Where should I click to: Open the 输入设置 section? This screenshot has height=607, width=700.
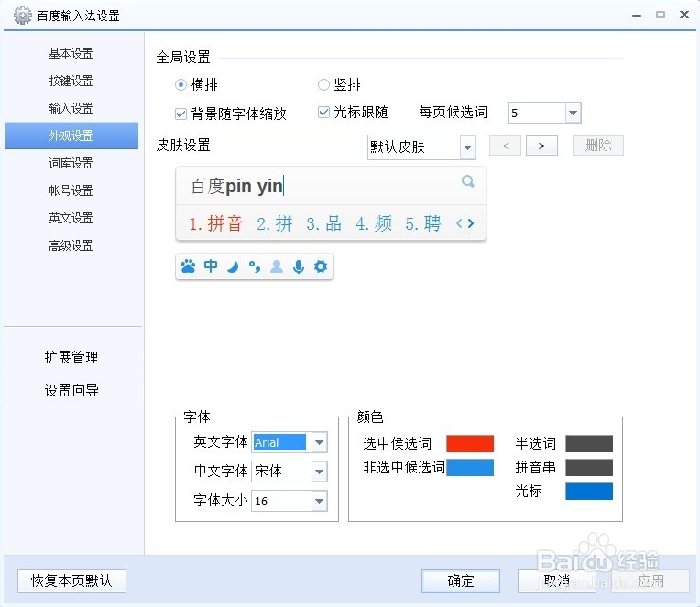tap(71, 108)
